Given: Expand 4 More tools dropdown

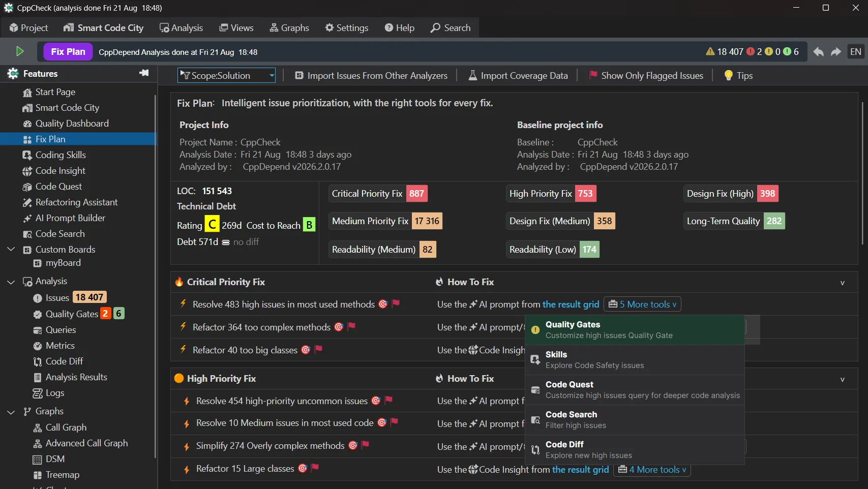Looking at the screenshot, I should coord(652,469).
